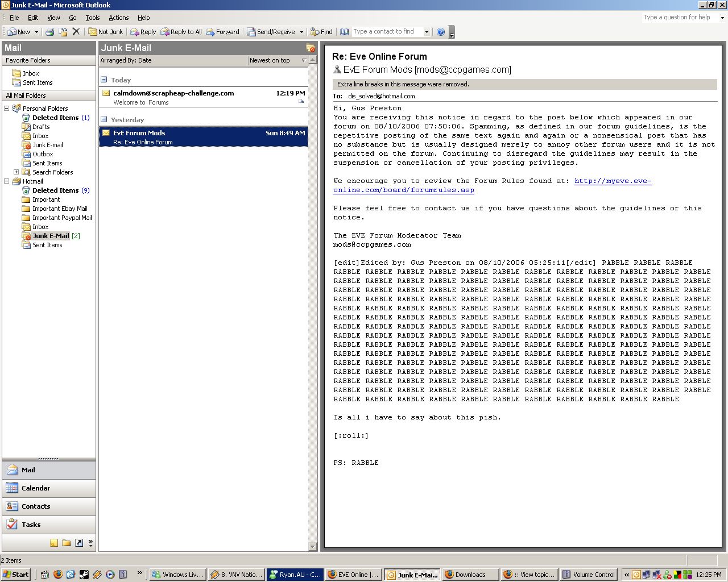Click the green Messenger buddy tray icon
This screenshot has height=582, width=728.
(x=667, y=575)
